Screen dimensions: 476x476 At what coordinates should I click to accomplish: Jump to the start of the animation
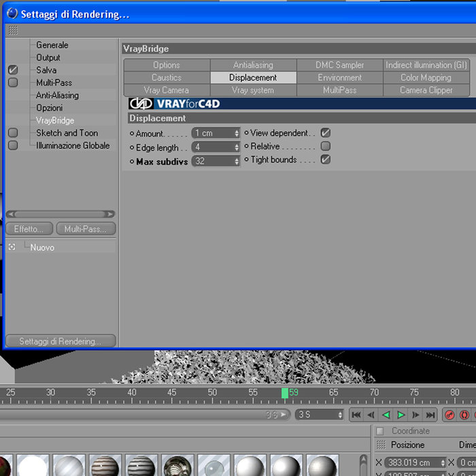coord(356,415)
